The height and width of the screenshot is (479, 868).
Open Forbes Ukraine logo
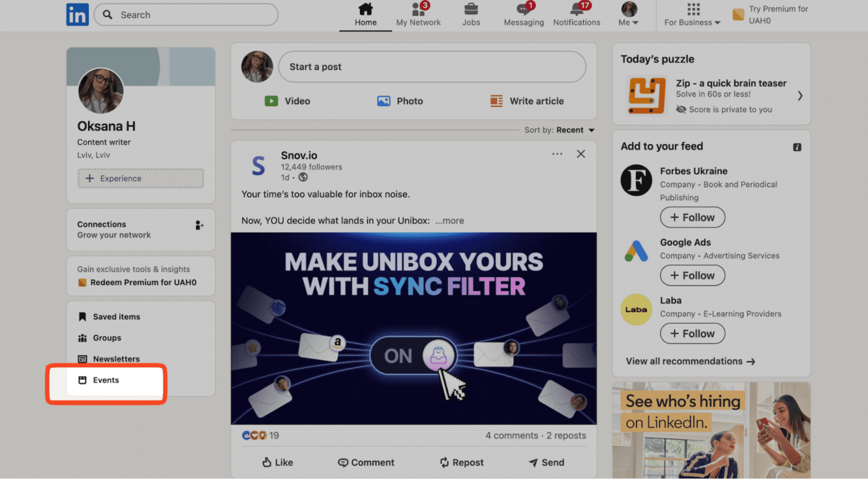pos(636,180)
